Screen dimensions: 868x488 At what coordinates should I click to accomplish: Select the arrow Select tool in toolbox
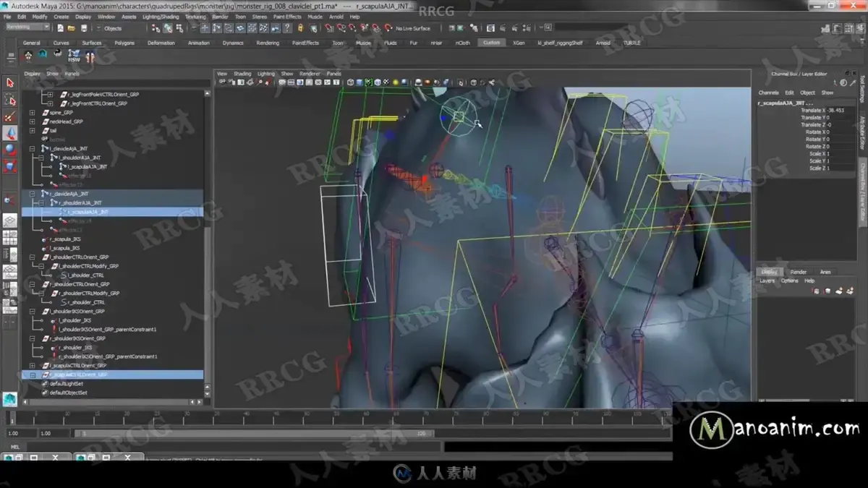tap(10, 83)
